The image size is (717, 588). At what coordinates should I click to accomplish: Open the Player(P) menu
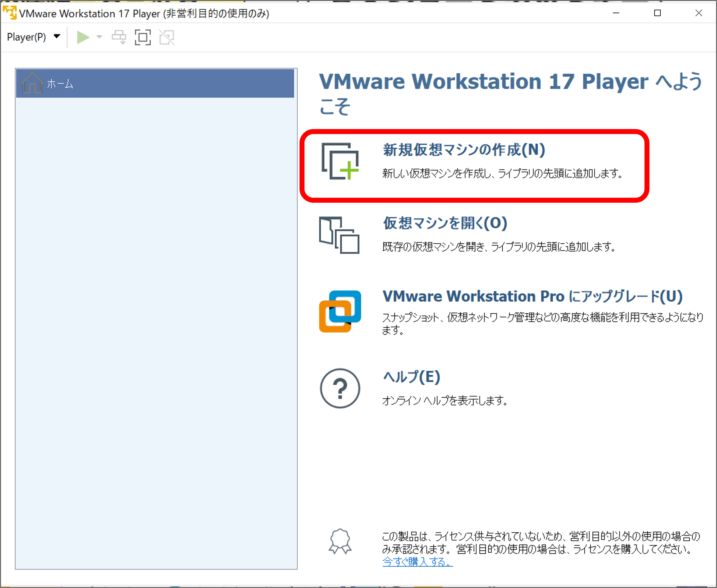pyautogui.click(x=27, y=37)
